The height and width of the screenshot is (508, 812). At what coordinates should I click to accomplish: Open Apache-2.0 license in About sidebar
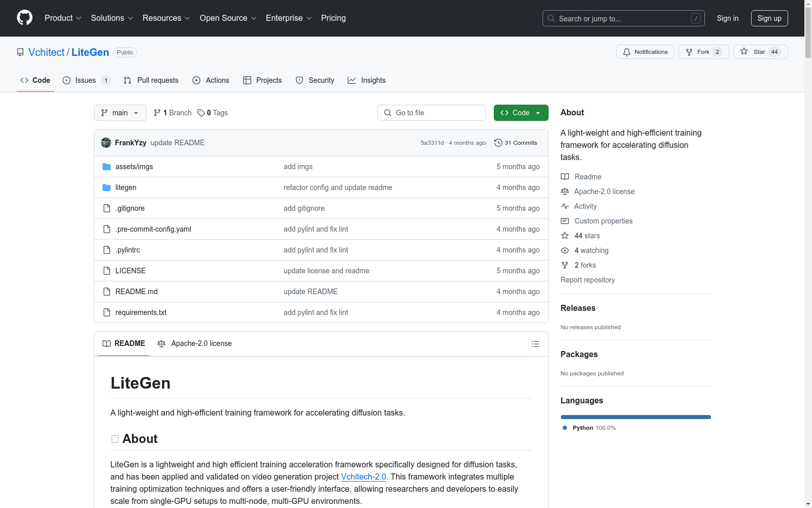click(598, 192)
